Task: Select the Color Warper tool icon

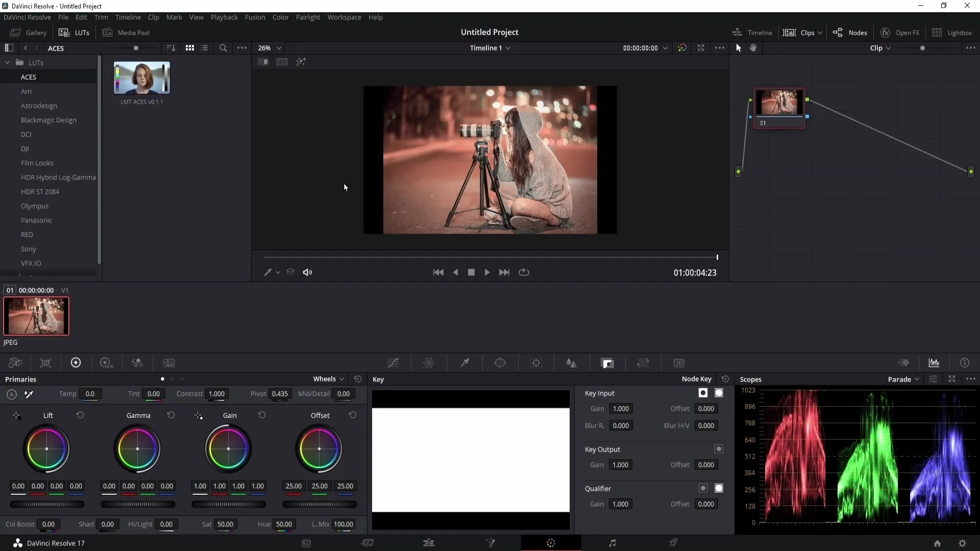Action: point(429,363)
